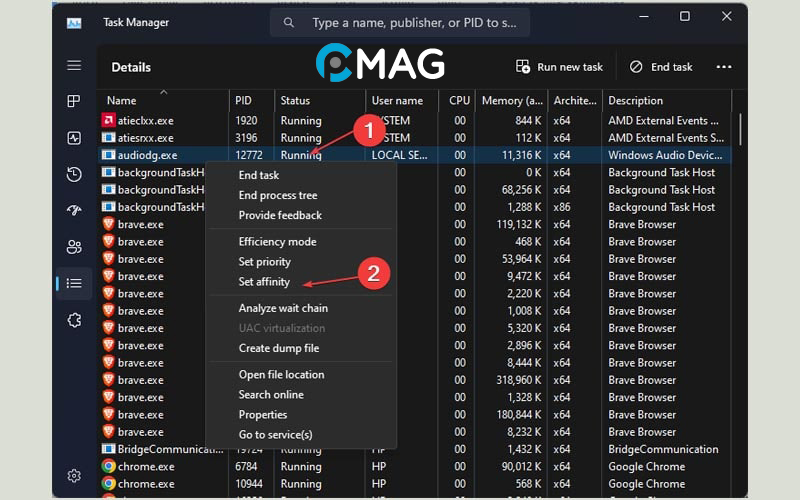The image size is (800, 500).
Task: Select the atiesrxx.exe process name
Action: pos(145,138)
